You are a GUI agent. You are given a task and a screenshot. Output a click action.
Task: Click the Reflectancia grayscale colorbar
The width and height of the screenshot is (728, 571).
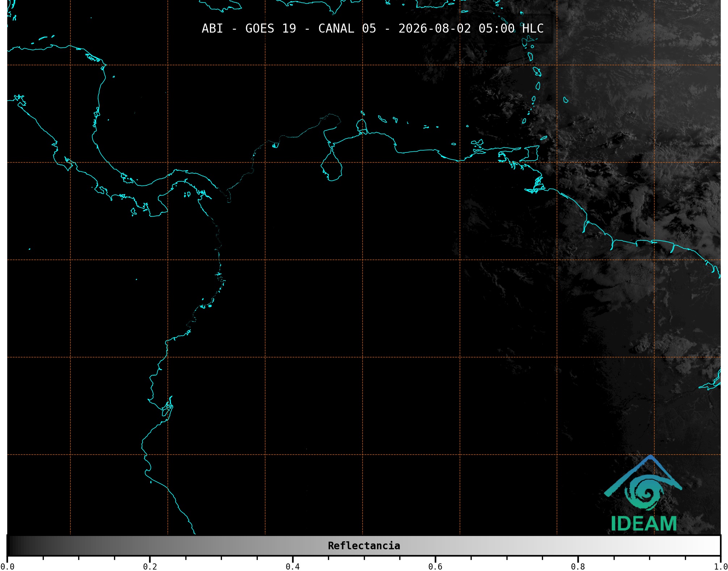click(364, 546)
